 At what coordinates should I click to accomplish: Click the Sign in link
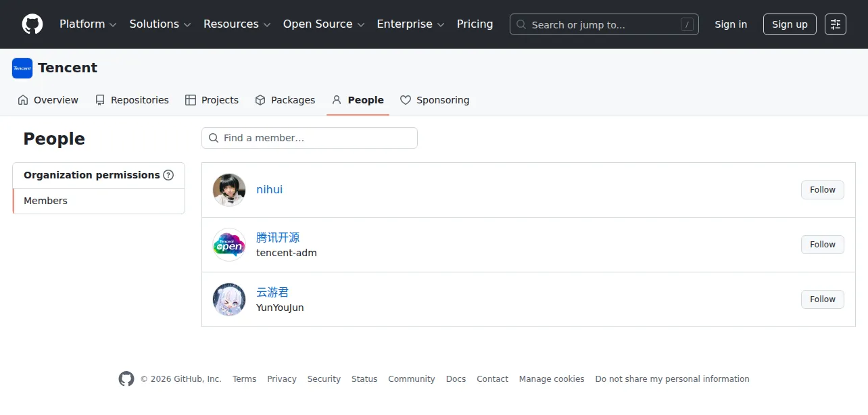(x=731, y=24)
